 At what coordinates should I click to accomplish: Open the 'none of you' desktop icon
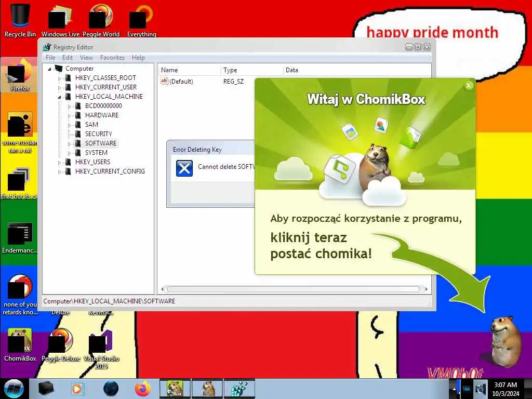click(20, 295)
